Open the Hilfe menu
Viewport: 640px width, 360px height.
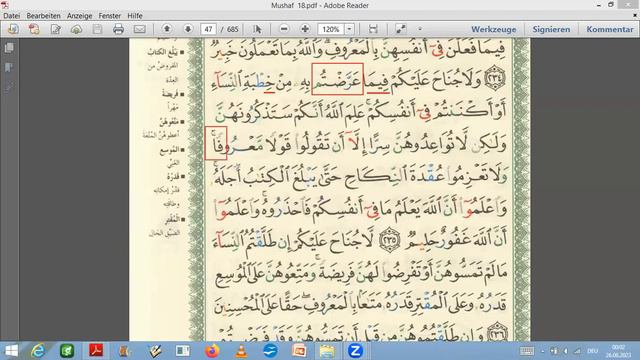coord(135,16)
